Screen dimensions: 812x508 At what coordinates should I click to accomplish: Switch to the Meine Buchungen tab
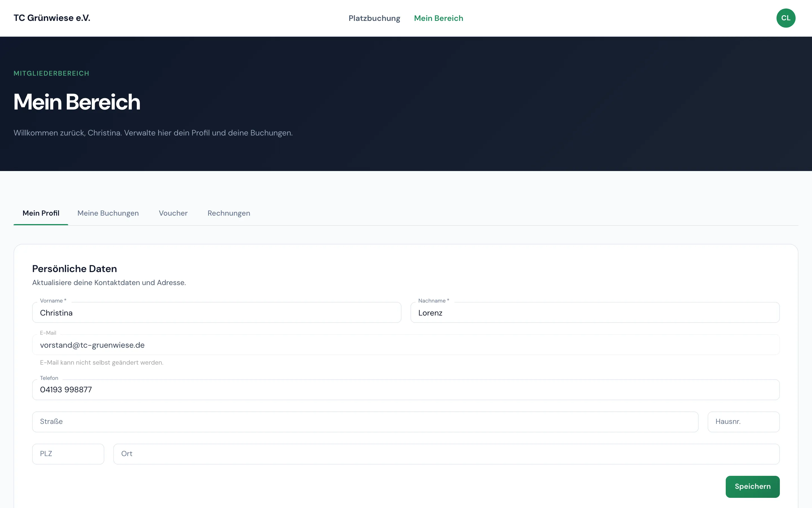(x=108, y=213)
